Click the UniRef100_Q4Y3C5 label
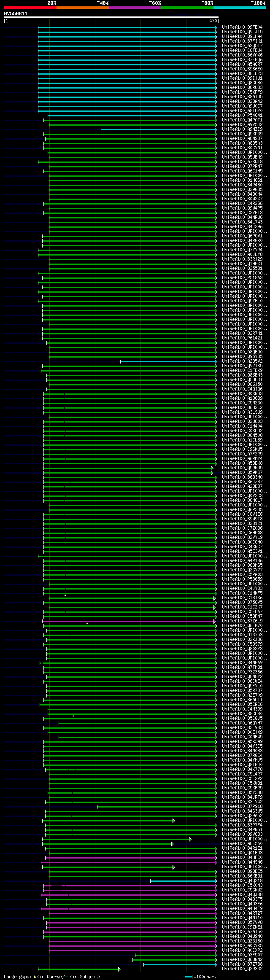 (x=242, y=746)
